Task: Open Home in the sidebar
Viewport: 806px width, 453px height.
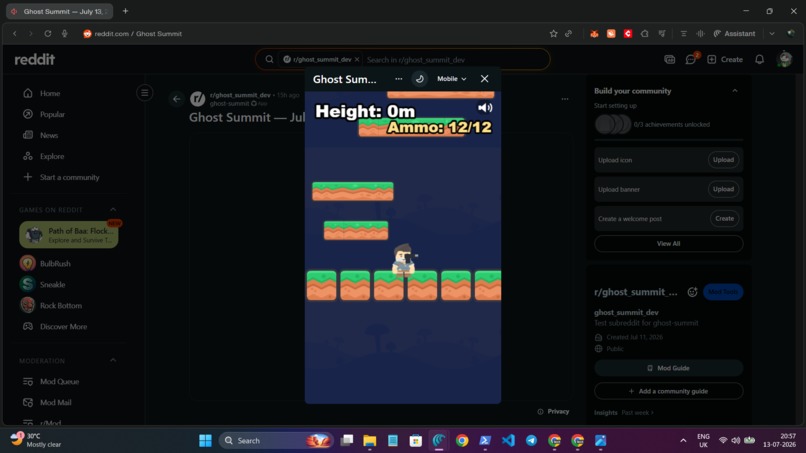Action: [50, 93]
